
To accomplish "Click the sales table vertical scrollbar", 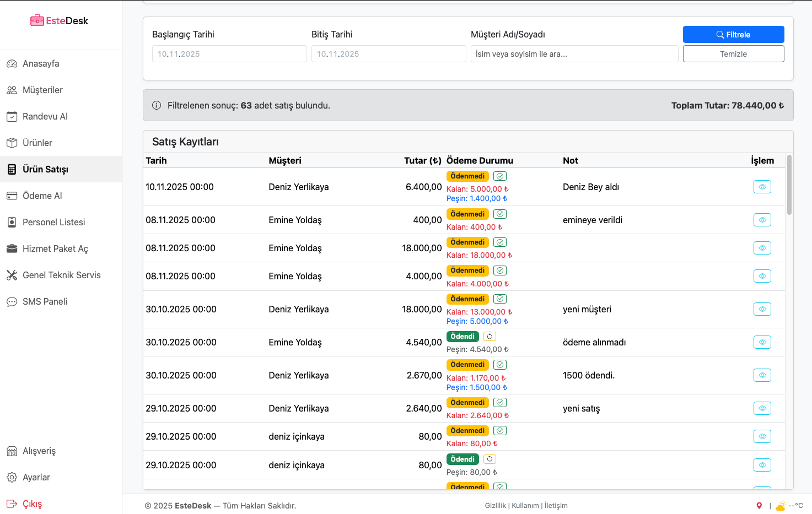I will 789,185.
